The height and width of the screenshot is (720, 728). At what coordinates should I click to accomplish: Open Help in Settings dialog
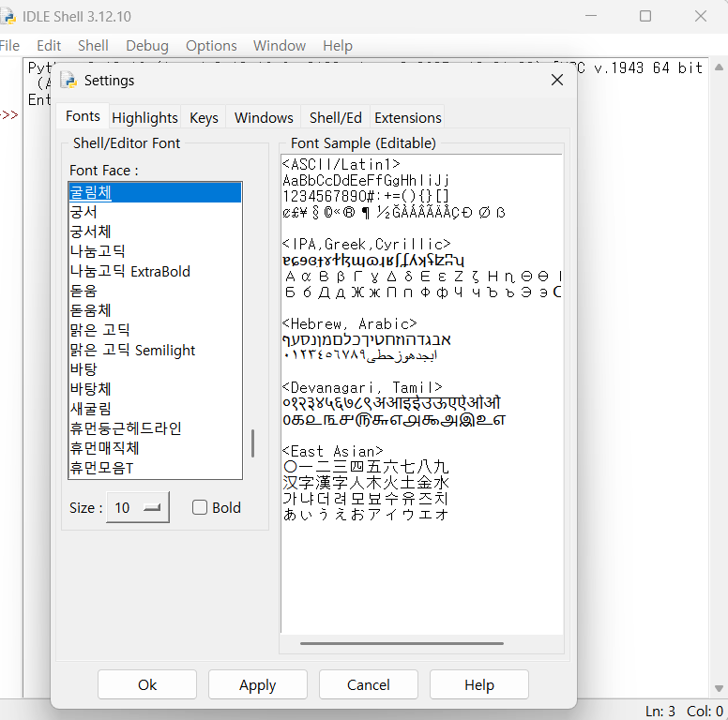pyautogui.click(x=479, y=684)
